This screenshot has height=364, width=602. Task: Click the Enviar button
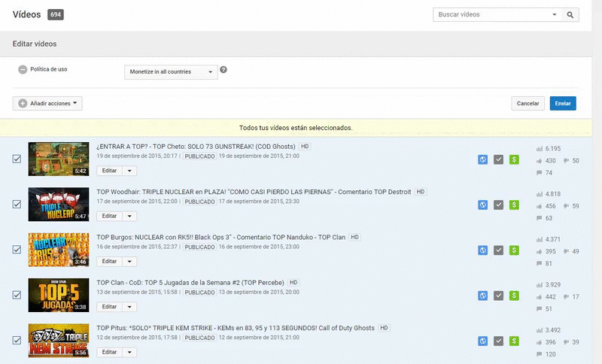[x=563, y=103]
